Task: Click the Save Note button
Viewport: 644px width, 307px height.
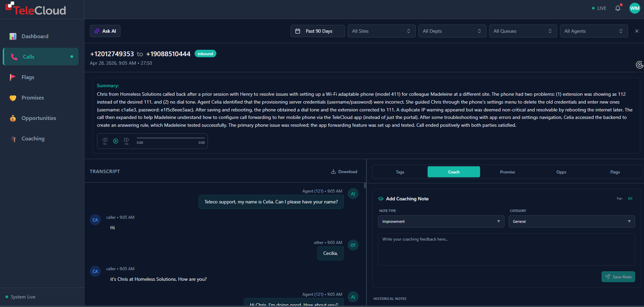Action: coord(618,277)
